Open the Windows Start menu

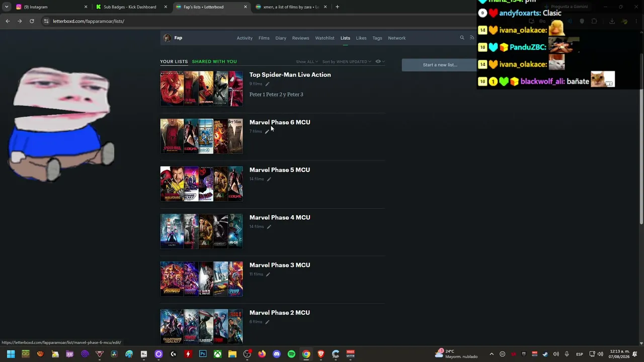[11, 354]
